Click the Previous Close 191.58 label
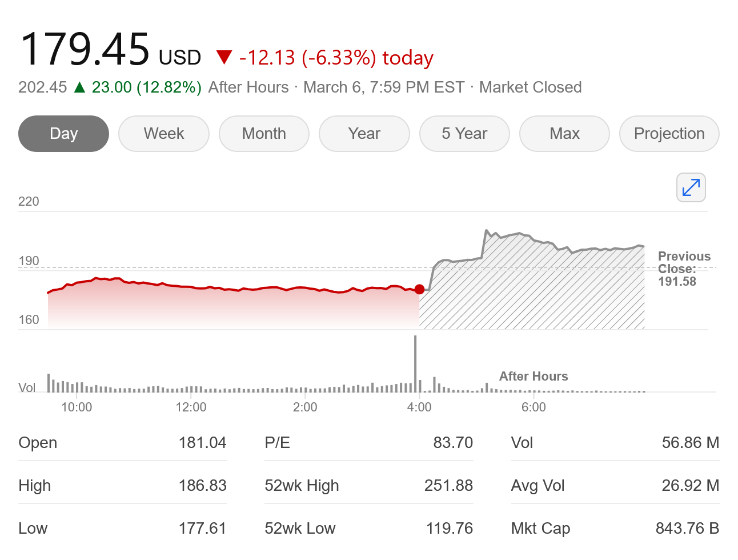The width and height of the screenshot is (738, 560). tap(684, 269)
